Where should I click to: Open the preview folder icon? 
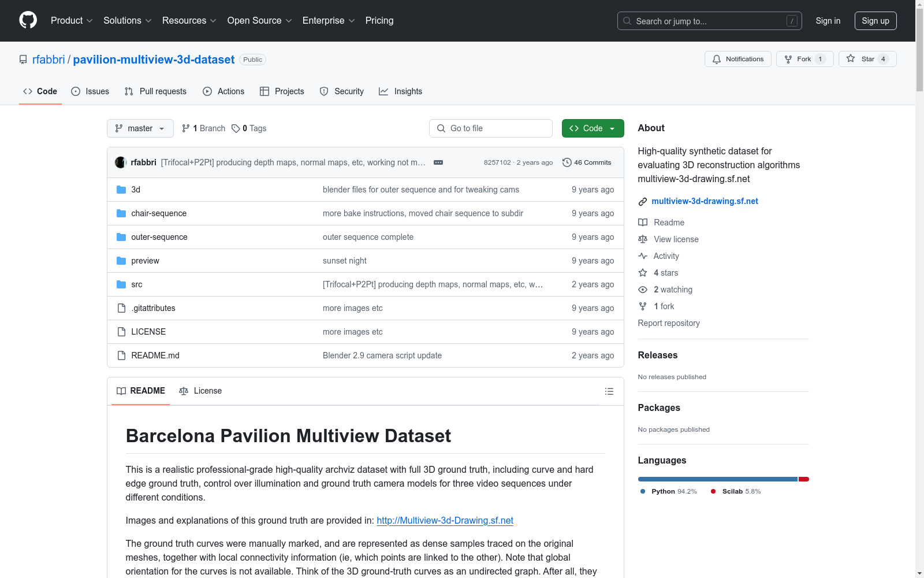[x=121, y=261]
